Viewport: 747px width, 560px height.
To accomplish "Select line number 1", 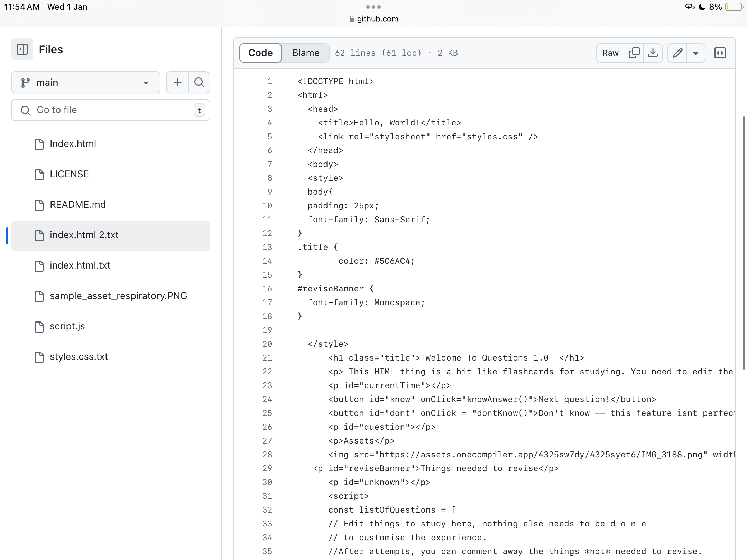I will tap(270, 81).
